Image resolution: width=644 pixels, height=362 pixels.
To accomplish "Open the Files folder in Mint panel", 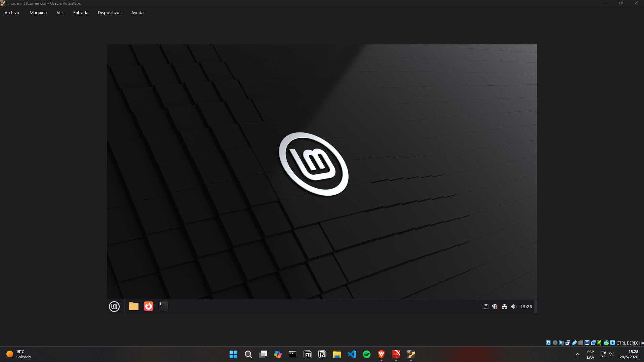I will click(134, 306).
